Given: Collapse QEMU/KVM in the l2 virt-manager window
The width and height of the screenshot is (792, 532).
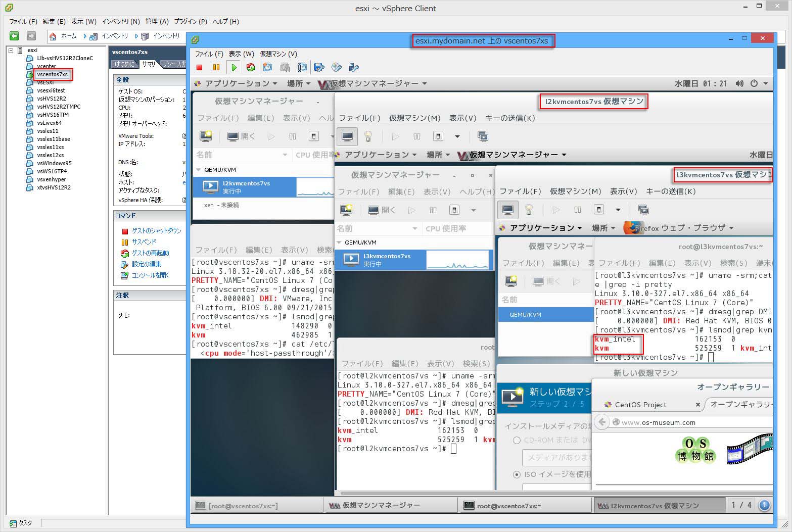Looking at the screenshot, I should (x=339, y=243).
